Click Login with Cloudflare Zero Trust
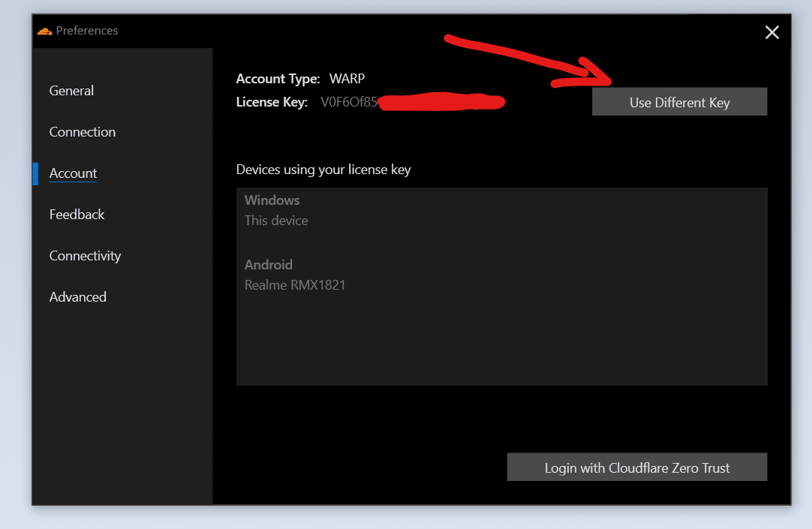 tap(637, 467)
